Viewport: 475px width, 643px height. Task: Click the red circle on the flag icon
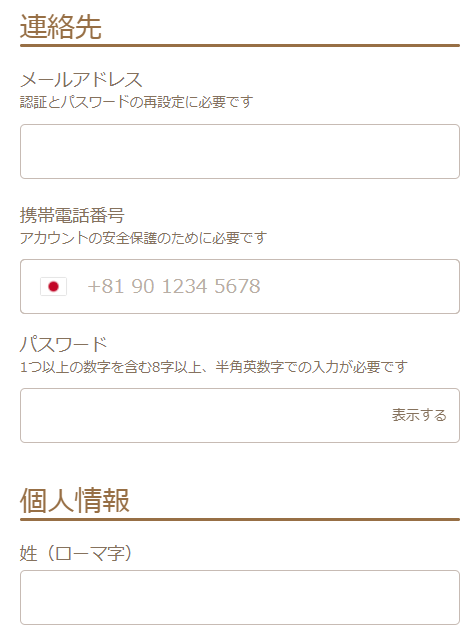pyautogui.click(x=53, y=286)
